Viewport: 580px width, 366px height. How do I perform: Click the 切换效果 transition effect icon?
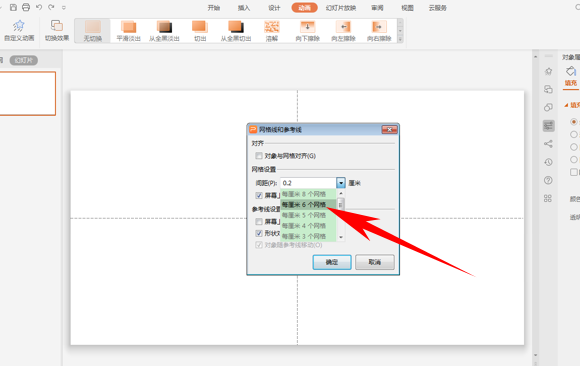pos(57,31)
